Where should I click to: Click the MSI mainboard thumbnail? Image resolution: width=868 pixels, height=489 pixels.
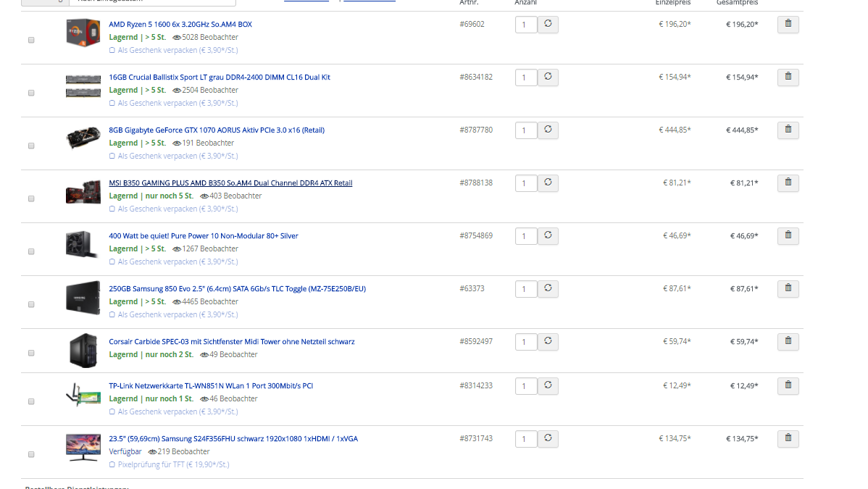[x=83, y=192]
